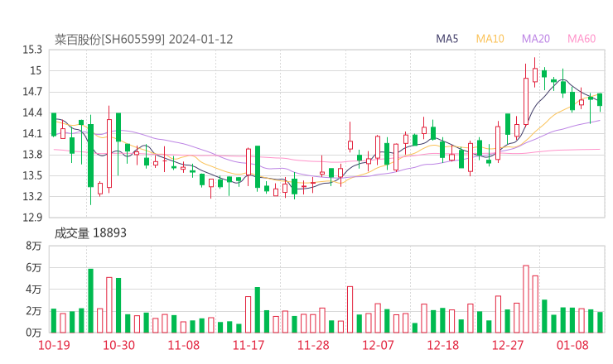This screenshot has height=364, width=613.
Task: Click the 14.4 price axis value
Action: [x=32, y=113]
